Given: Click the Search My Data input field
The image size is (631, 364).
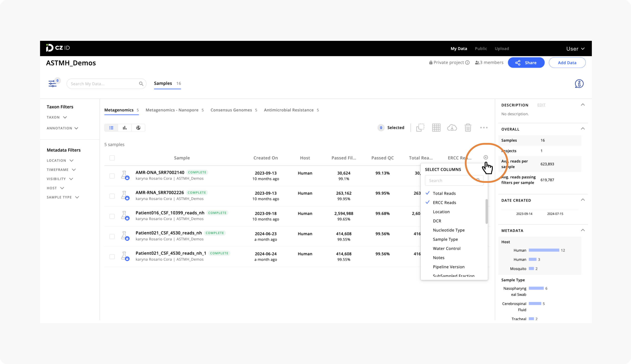Looking at the screenshot, I should tap(103, 83).
